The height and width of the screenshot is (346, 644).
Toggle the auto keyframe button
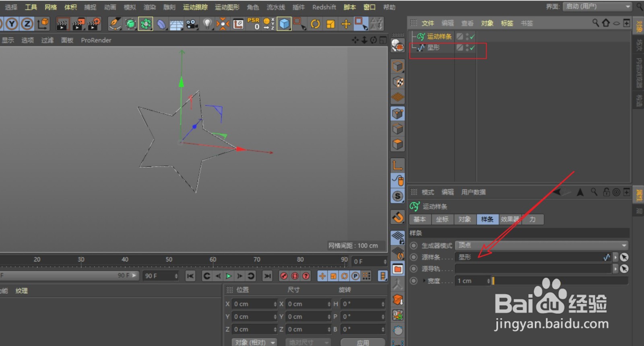click(x=295, y=276)
